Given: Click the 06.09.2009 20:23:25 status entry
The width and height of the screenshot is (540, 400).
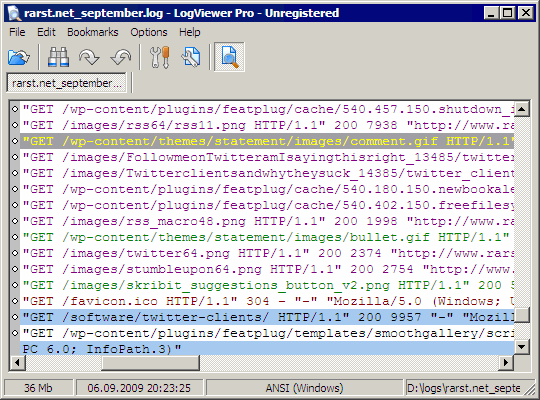Looking at the screenshot, I should pyautogui.click(x=139, y=388).
